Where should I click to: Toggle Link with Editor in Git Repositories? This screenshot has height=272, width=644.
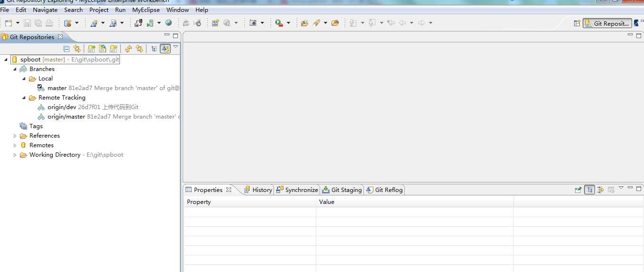(x=77, y=49)
